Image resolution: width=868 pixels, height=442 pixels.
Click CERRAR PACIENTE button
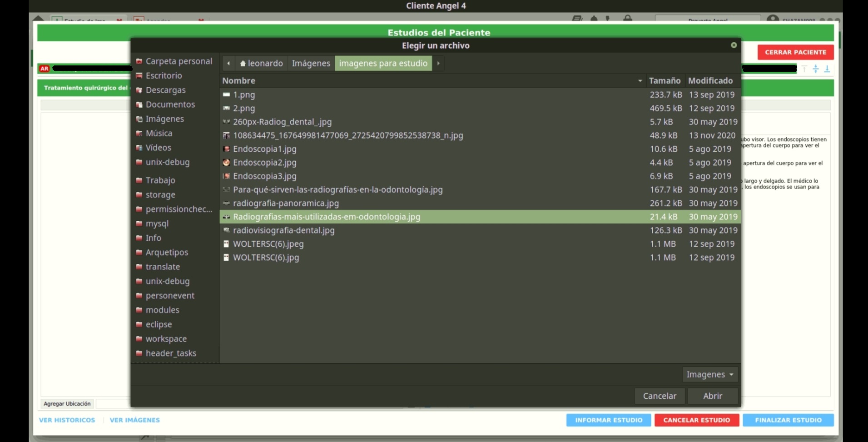tap(795, 52)
